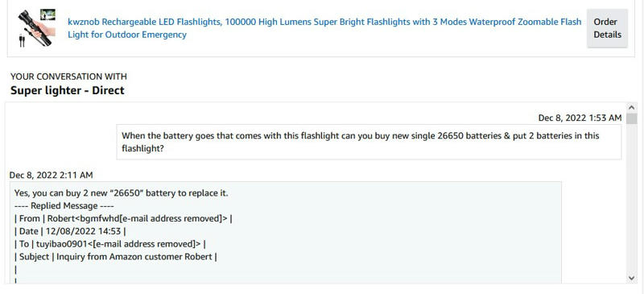The image size is (644, 294).
Task: Click the From Robert line in reply
Action: tap(123, 218)
